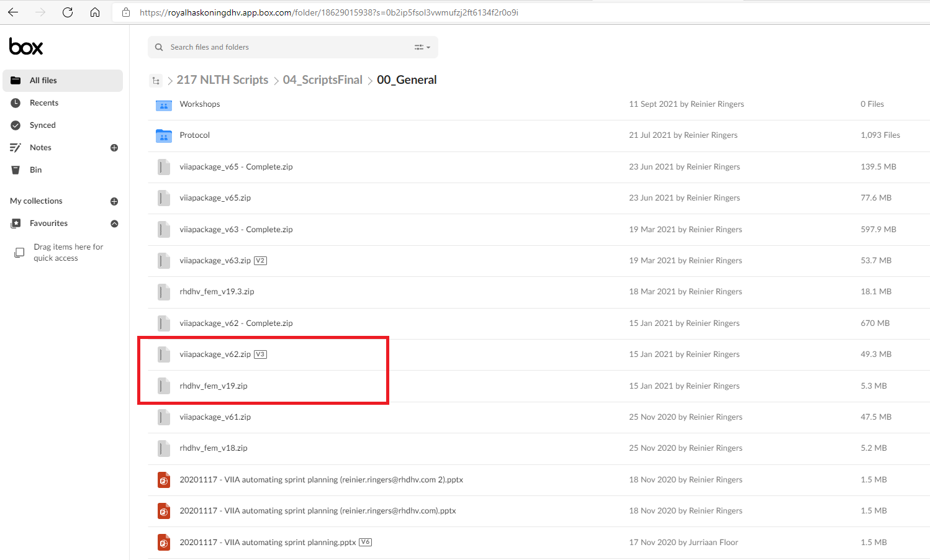
Task: Click the V2 version badge on viiapackage_v63.zip
Action: click(x=261, y=261)
